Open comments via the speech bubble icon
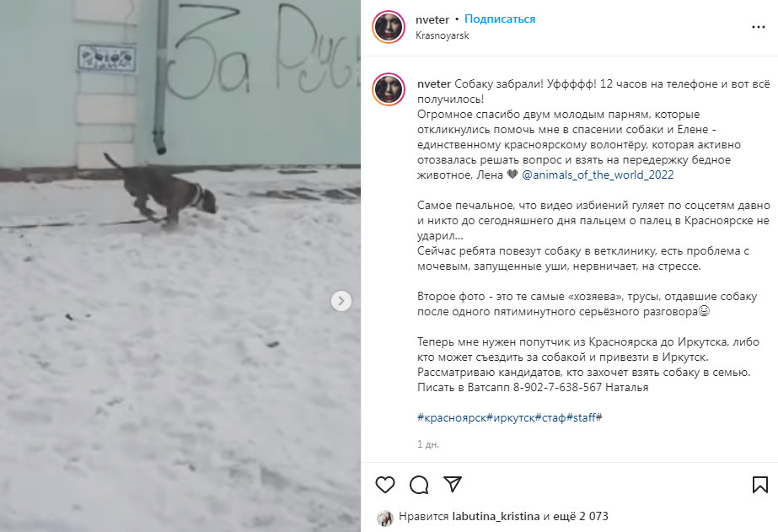778x532 pixels. (x=419, y=484)
